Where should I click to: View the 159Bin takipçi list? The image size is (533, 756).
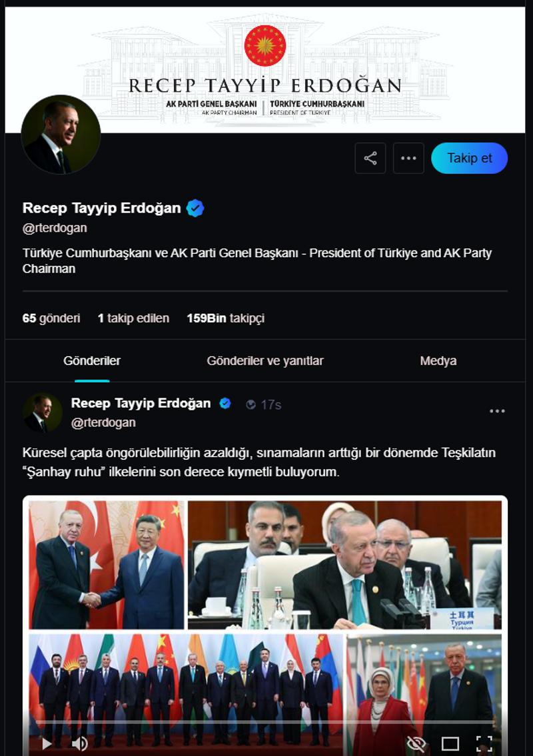[x=225, y=318]
